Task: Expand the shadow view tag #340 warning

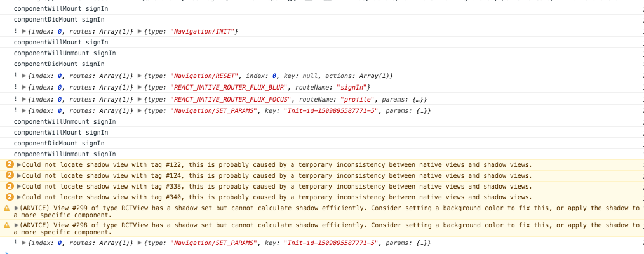Action: (19, 197)
